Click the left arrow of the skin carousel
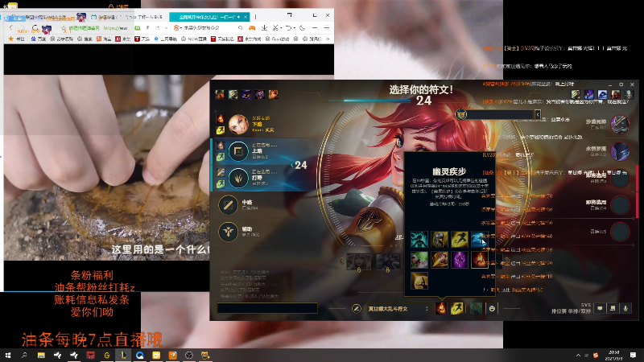The image size is (644, 362). pyautogui.click(x=341, y=261)
